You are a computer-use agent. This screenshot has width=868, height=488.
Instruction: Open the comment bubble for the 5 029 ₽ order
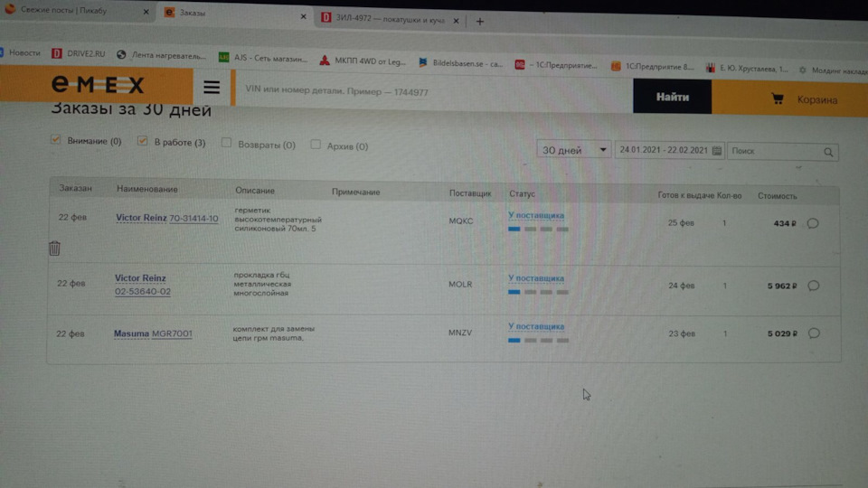pyautogui.click(x=814, y=333)
